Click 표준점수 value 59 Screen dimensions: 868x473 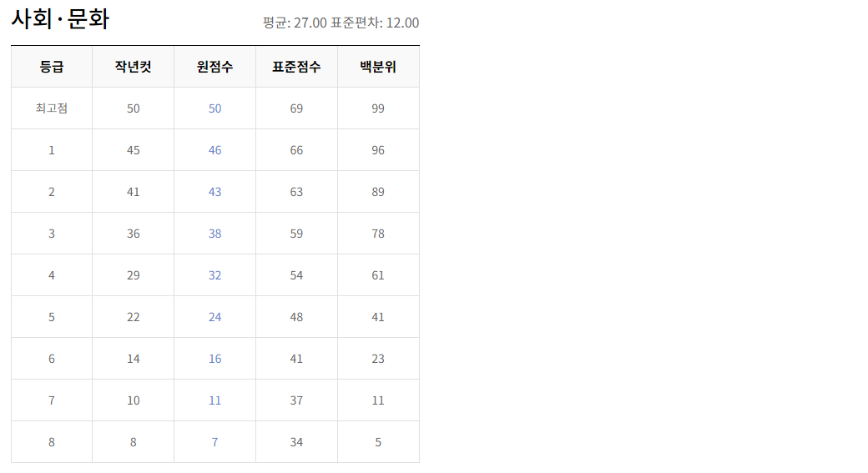point(296,234)
